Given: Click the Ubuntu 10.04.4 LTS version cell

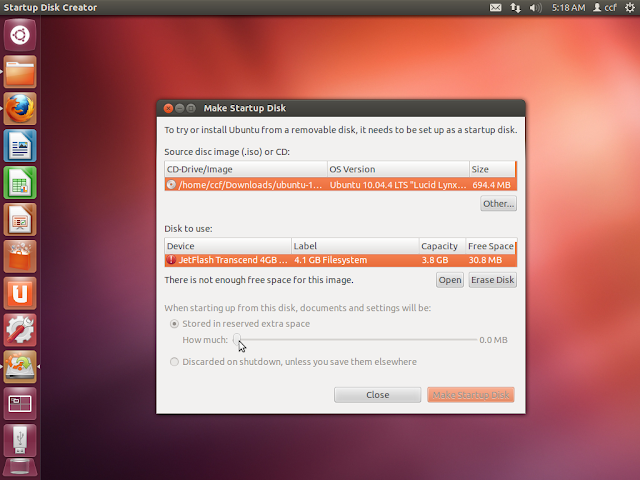Looking at the screenshot, I should (398, 184).
